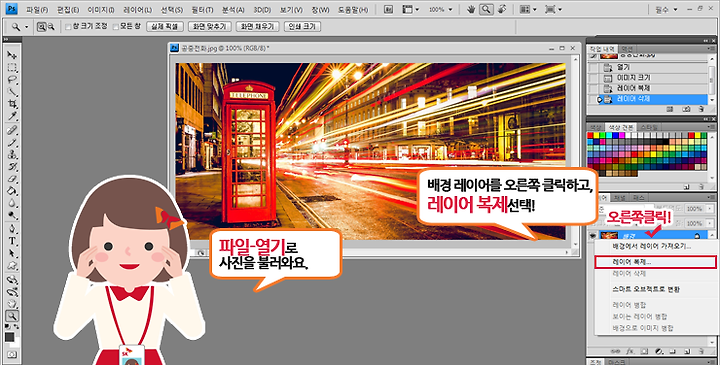The height and width of the screenshot is (365, 720).
Task: Select the Move tool in the toolbox
Action: point(12,55)
